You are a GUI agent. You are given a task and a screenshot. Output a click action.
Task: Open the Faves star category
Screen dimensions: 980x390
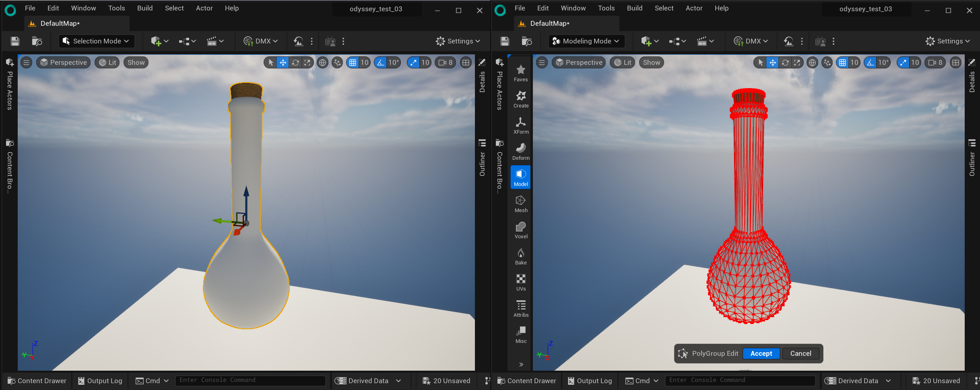click(x=521, y=73)
